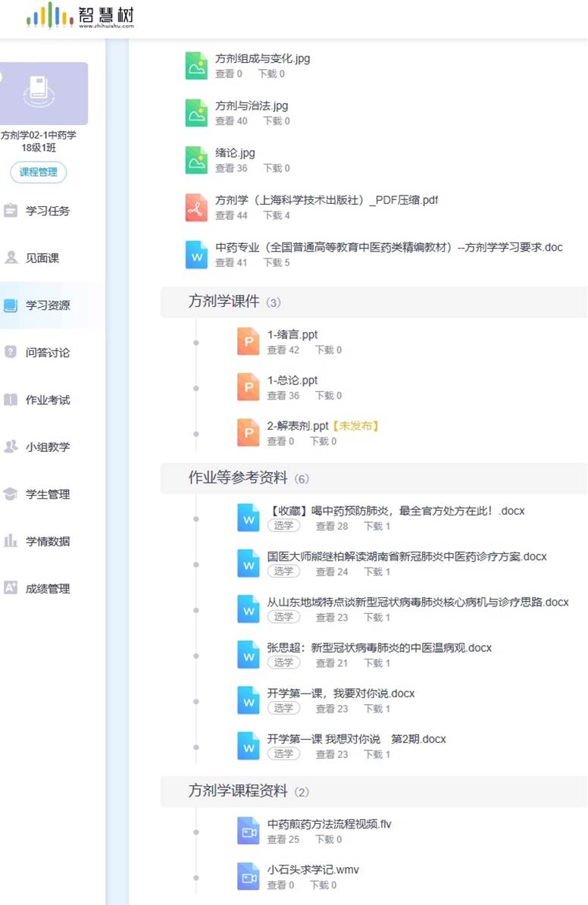Viewport: 588px width, 905px height.
Task: Expand the 方剂学课程资料 section header
Action: point(237,791)
